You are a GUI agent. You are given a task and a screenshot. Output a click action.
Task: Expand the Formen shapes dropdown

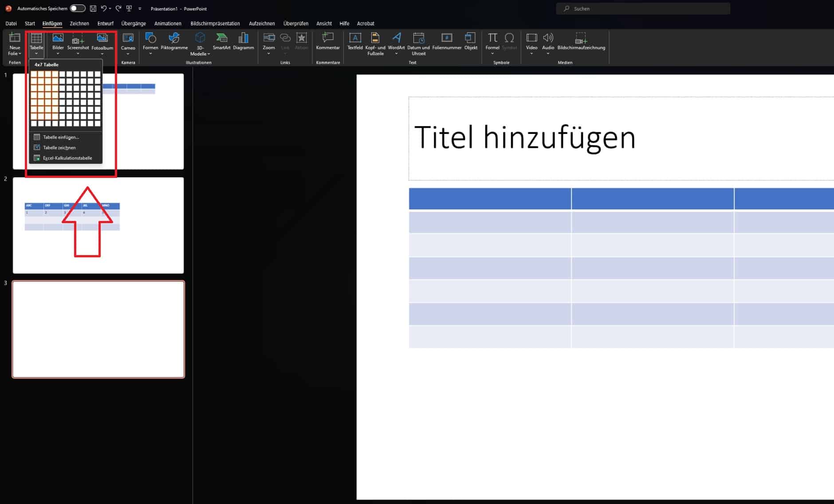tap(150, 54)
